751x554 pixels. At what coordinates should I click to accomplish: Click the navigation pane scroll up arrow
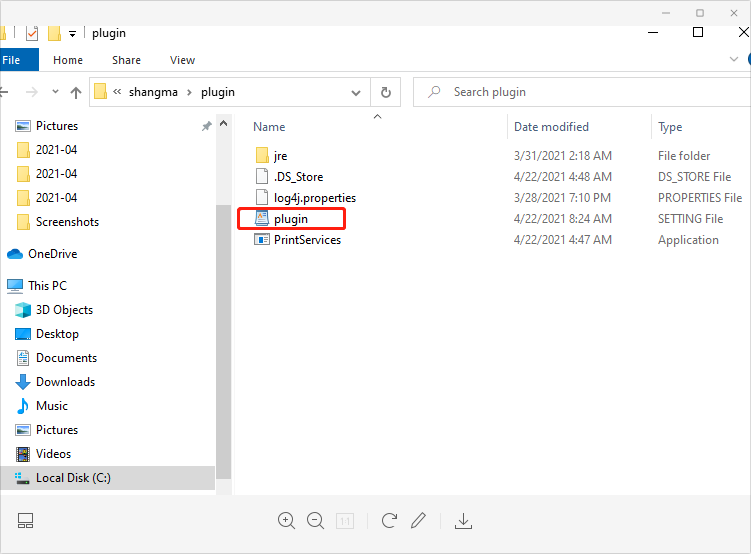coord(223,124)
